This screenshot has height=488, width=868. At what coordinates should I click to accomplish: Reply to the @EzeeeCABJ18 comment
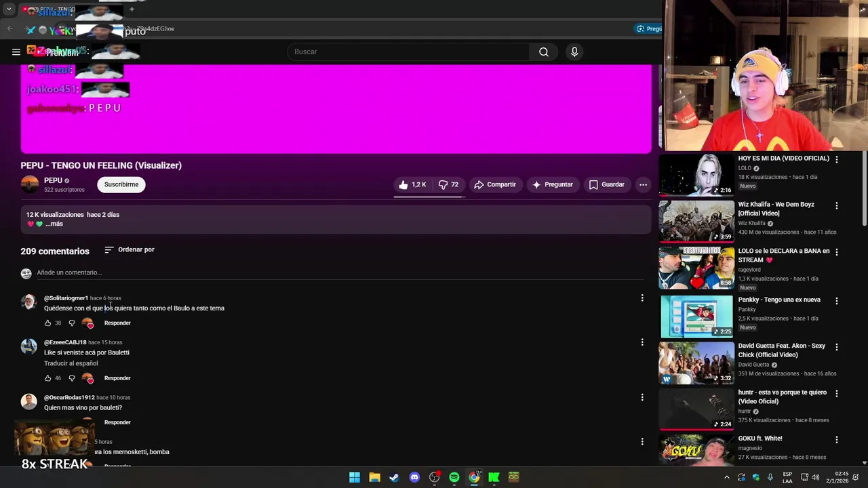117,378
